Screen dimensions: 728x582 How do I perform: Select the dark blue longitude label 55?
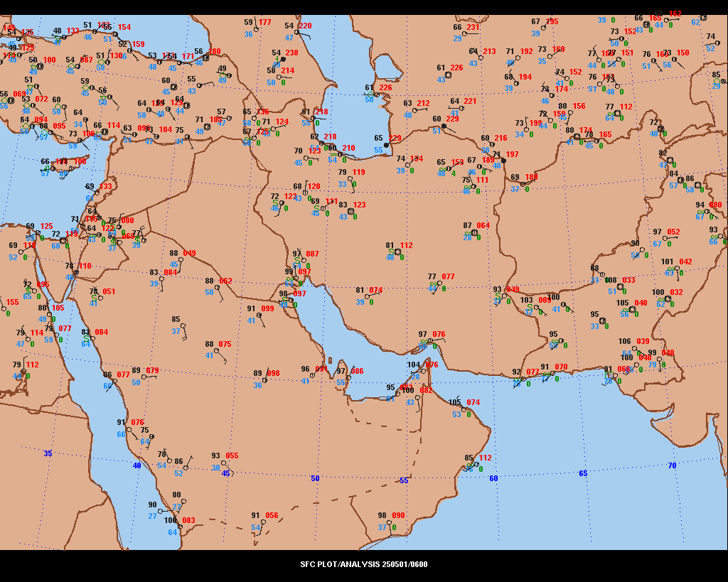coord(404,480)
